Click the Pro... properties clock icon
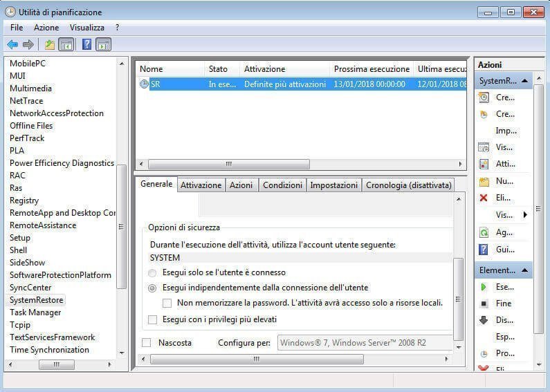Viewport: 550px width, 392px height. (x=484, y=353)
